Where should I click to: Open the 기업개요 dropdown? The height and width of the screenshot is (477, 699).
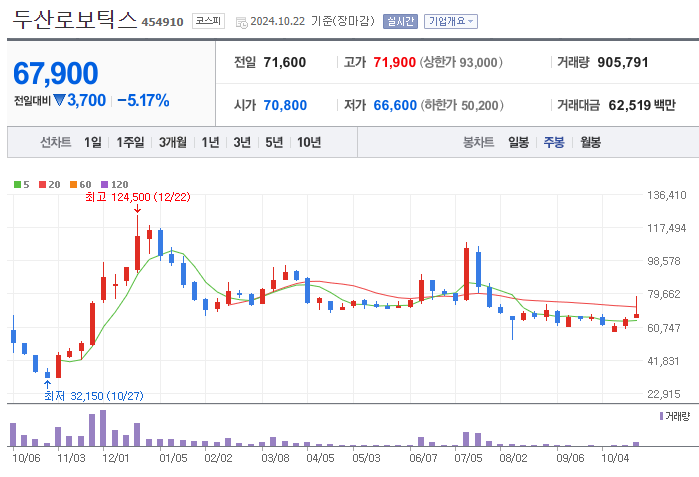pyautogui.click(x=451, y=21)
